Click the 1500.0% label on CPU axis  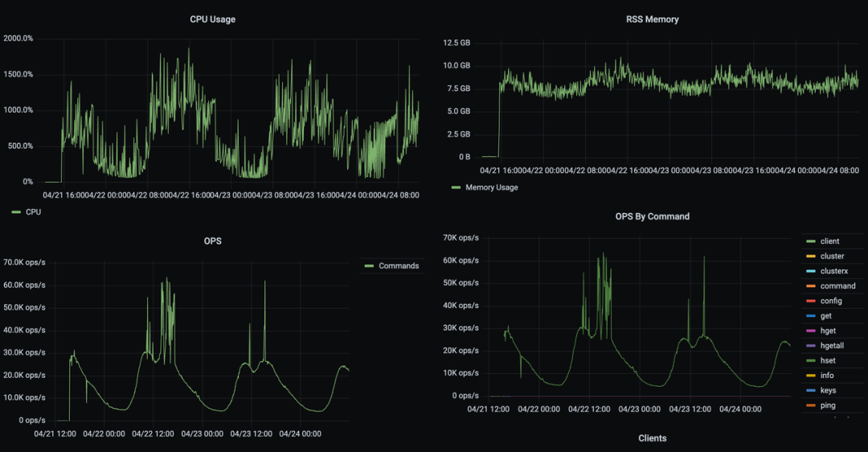(x=18, y=75)
